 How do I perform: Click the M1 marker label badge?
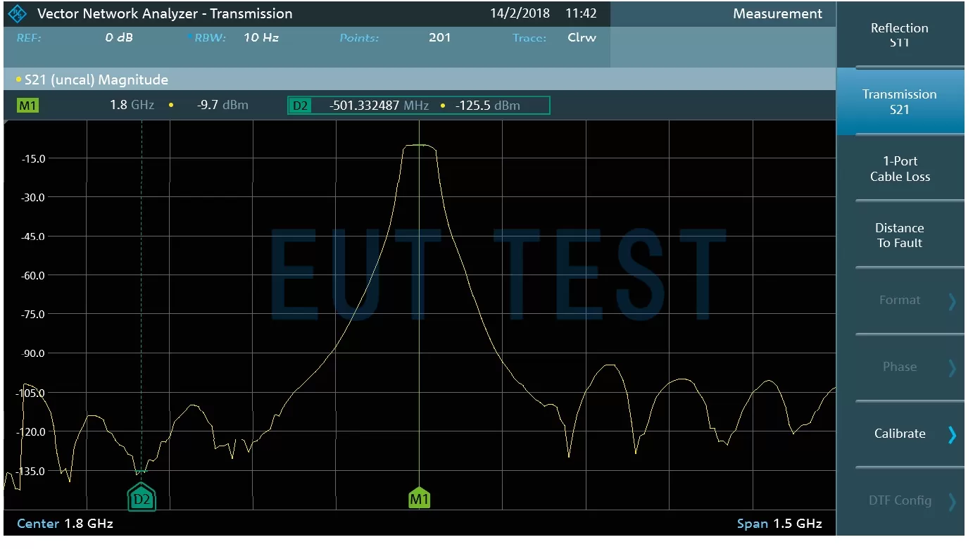28,106
